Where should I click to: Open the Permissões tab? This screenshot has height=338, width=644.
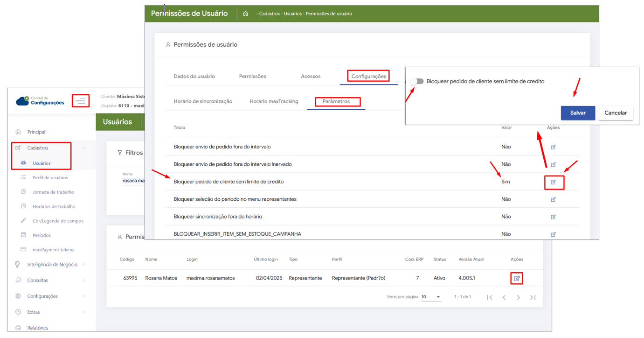tap(252, 76)
